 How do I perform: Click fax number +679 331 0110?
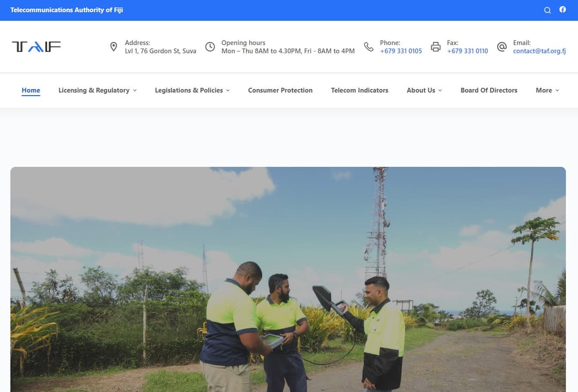467,51
